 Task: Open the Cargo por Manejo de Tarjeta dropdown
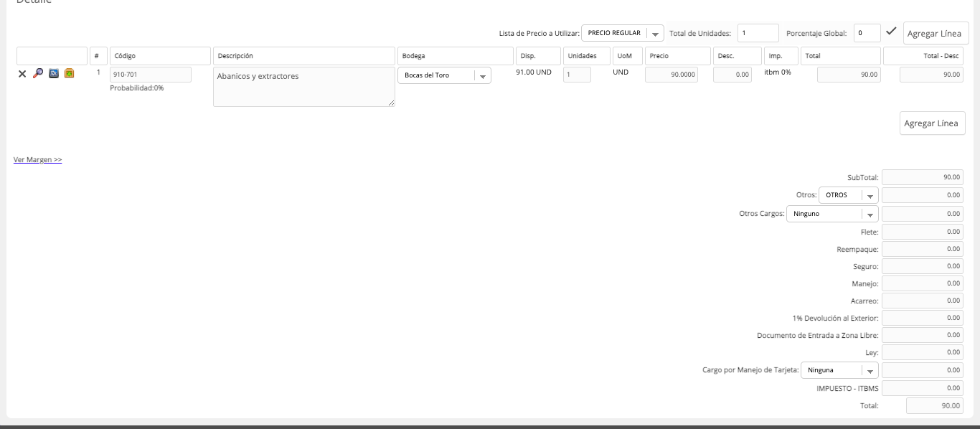point(839,371)
